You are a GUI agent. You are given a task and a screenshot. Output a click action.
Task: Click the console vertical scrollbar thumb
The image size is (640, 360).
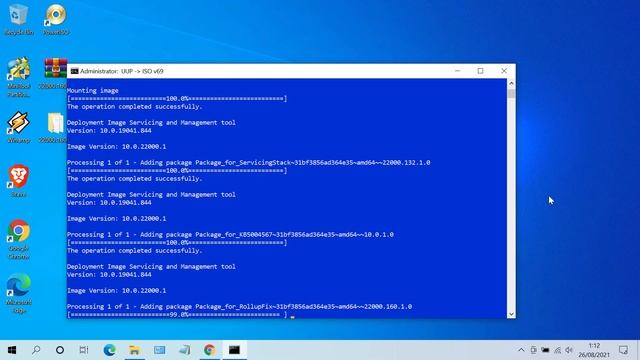pos(511,94)
